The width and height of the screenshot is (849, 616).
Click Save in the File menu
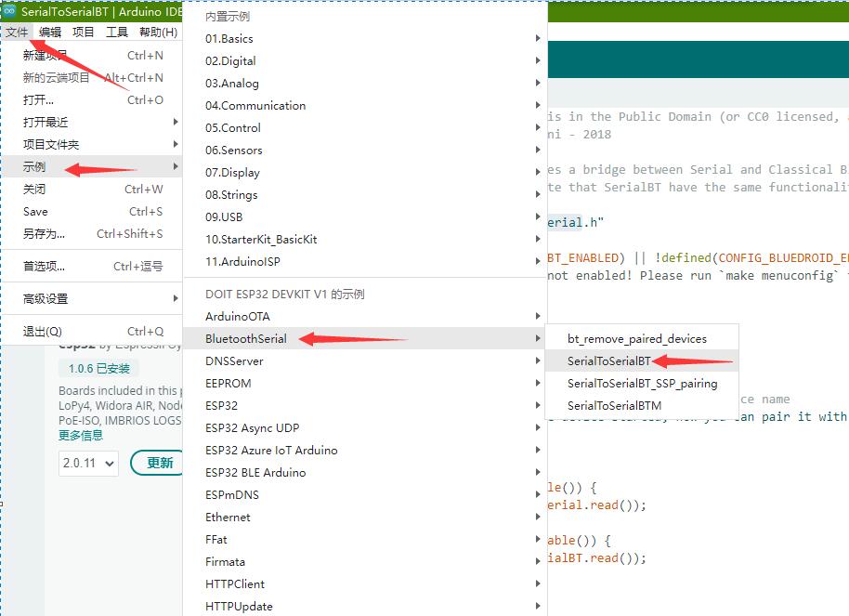coord(93,211)
